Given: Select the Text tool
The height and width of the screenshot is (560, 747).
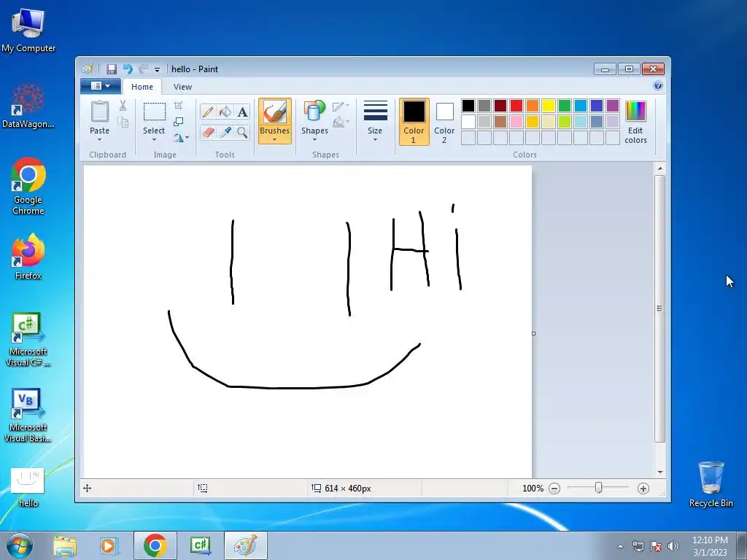Looking at the screenshot, I should [242, 112].
